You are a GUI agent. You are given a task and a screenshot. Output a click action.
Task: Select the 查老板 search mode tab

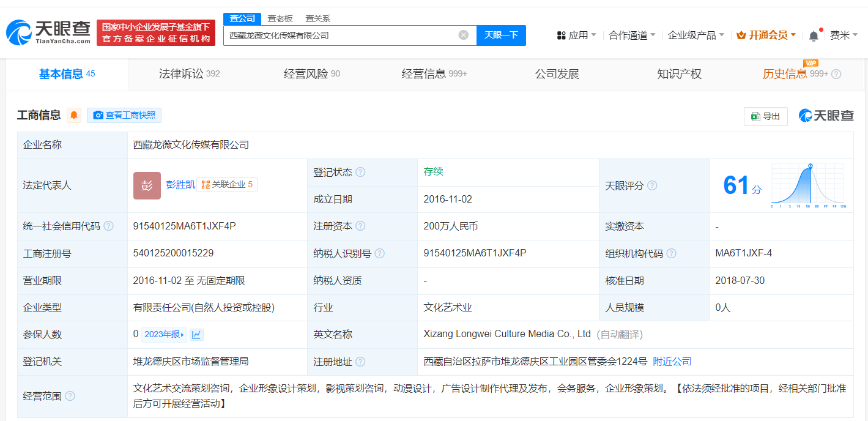[280, 18]
